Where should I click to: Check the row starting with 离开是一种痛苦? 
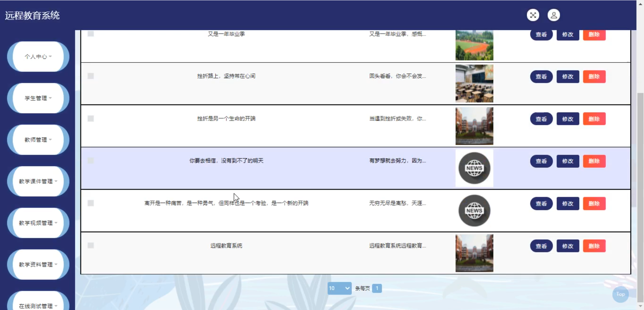tap(90, 203)
